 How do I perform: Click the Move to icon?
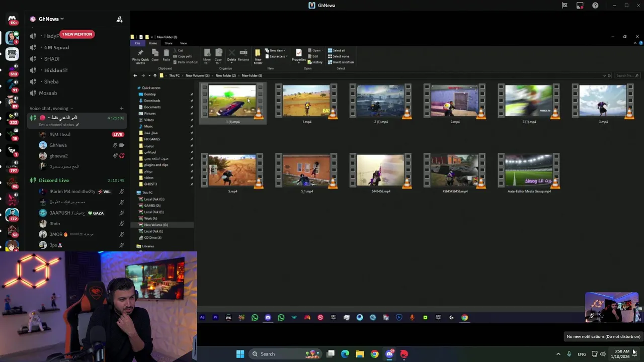point(207,53)
